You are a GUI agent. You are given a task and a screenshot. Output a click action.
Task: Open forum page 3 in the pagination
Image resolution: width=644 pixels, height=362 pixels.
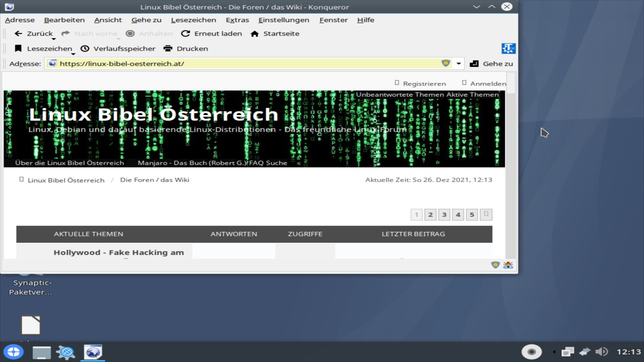click(x=444, y=215)
